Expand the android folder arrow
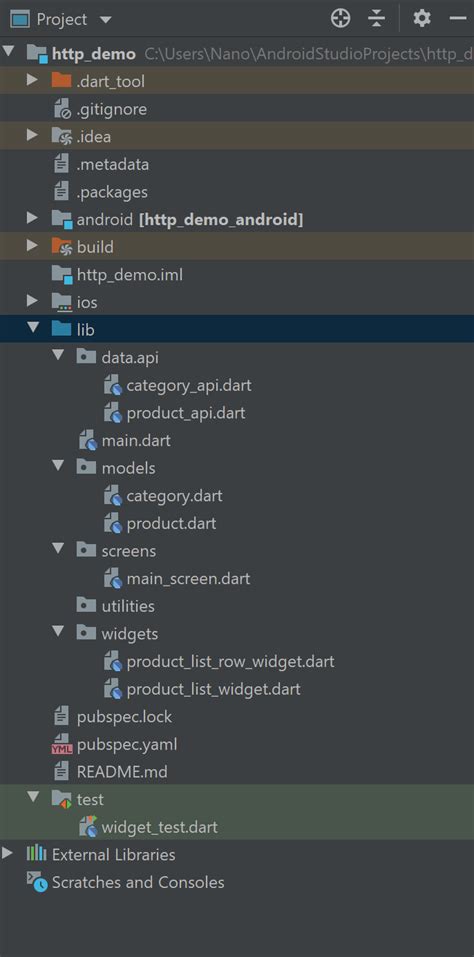474x957 pixels. pos(32,218)
